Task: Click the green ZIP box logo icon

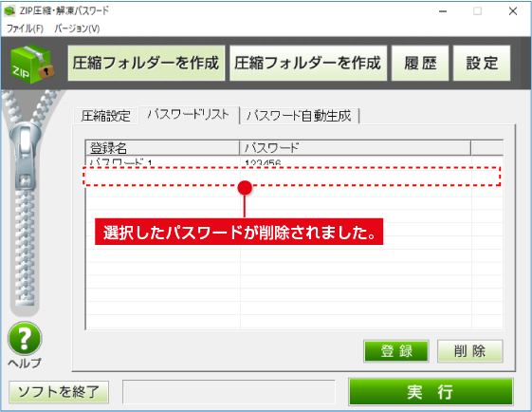Action: [x=32, y=64]
